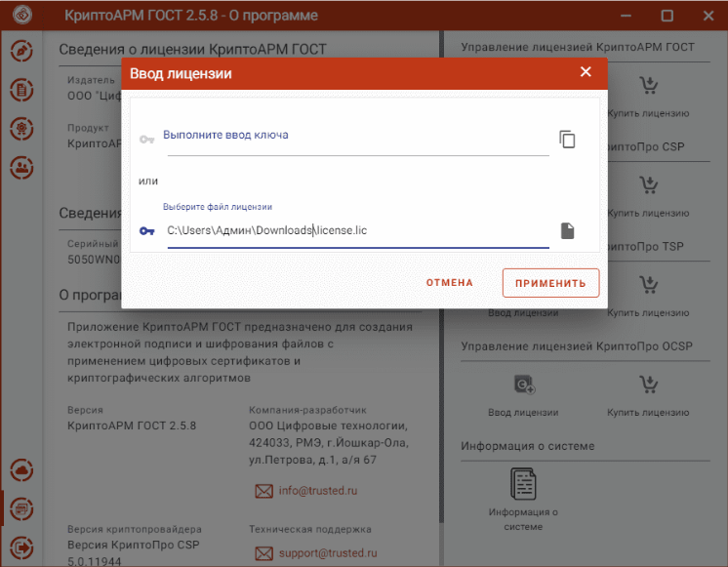Screen dimensions: 728x567
Task: Open the sign and encrypt sidebar icon
Action: point(21,52)
